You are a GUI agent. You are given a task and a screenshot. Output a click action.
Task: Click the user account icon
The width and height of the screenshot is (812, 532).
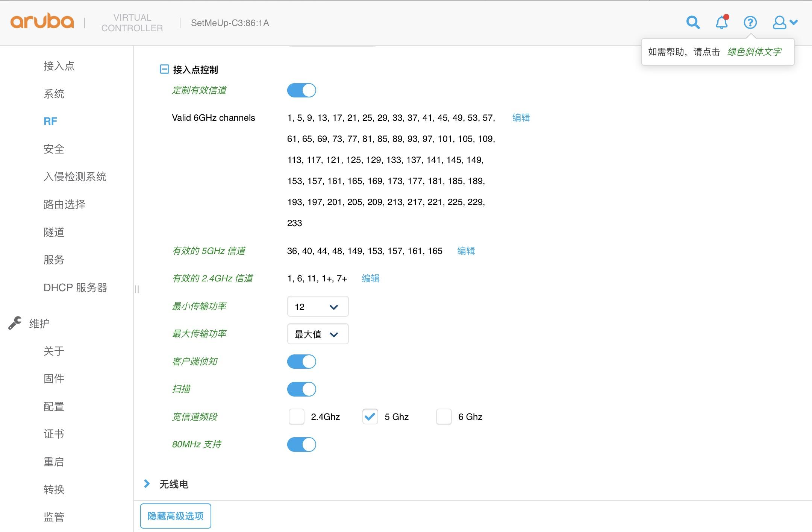[779, 23]
